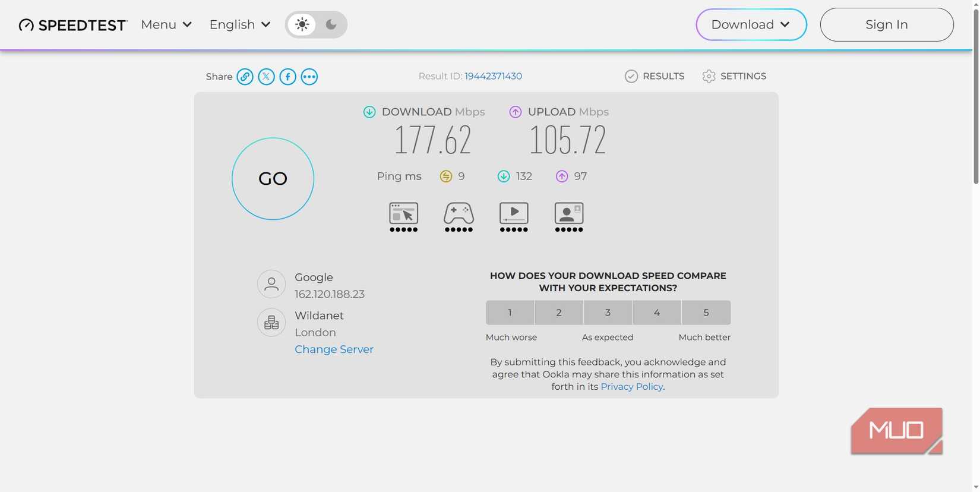
Task: Click the Wildanet server name
Action: (x=319, y=316)
